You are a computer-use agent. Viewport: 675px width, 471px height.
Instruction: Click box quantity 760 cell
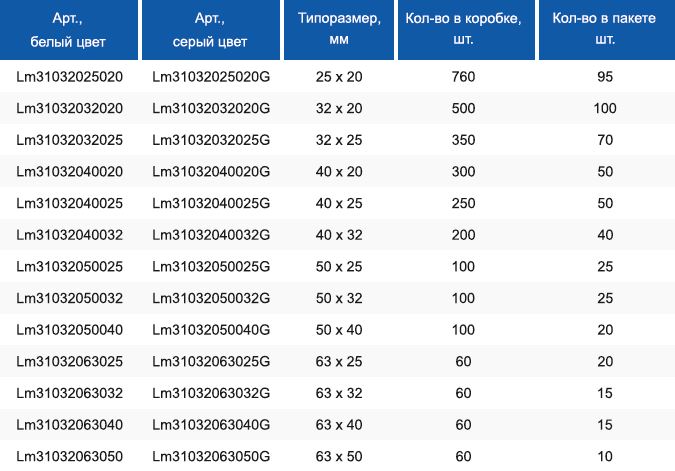coord(463,77)
